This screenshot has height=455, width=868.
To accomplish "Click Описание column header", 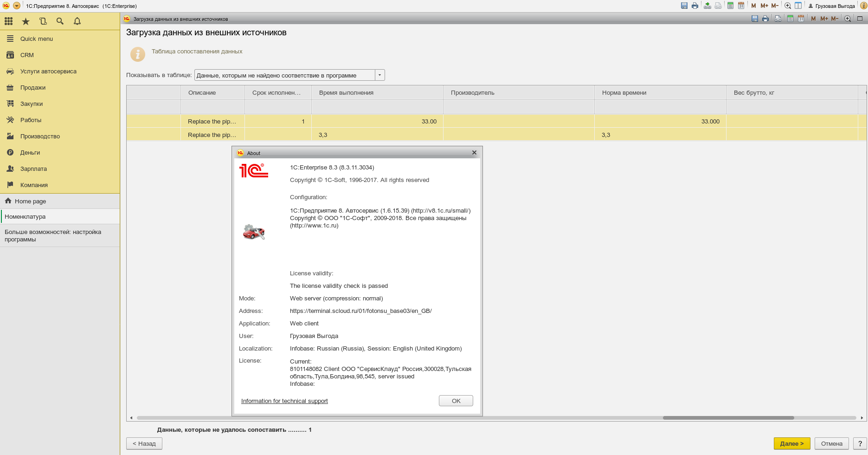I will click(x=212, y=92).
